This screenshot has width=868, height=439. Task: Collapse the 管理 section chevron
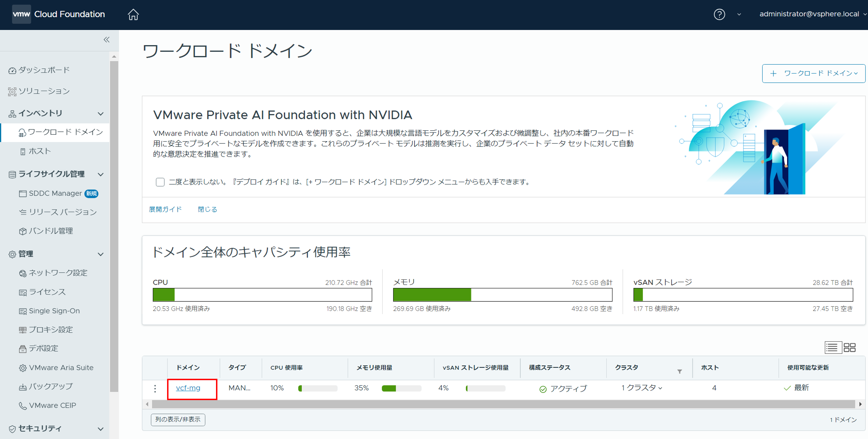pos(100,254)
